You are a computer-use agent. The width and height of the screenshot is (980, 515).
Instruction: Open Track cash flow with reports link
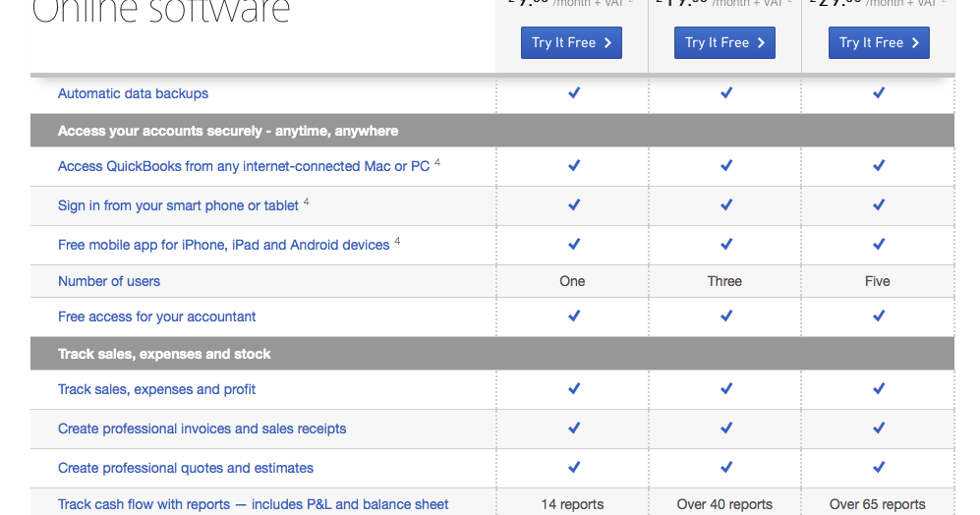(254, 504)
